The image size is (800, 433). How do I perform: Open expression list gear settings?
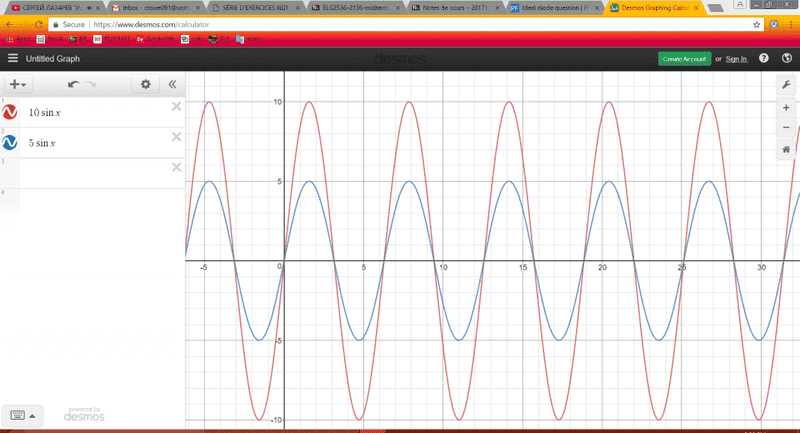click(146, 85)
